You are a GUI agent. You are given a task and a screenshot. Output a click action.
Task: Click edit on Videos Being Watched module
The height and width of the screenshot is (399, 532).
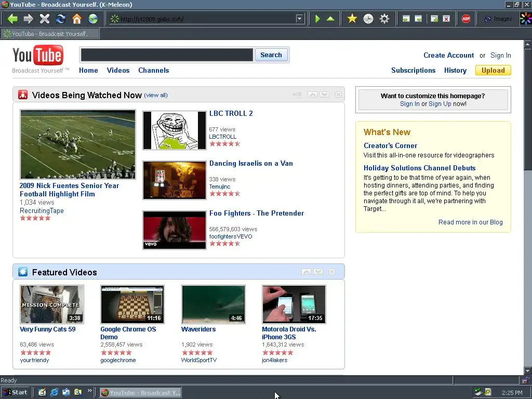click(x=297, y=95)
